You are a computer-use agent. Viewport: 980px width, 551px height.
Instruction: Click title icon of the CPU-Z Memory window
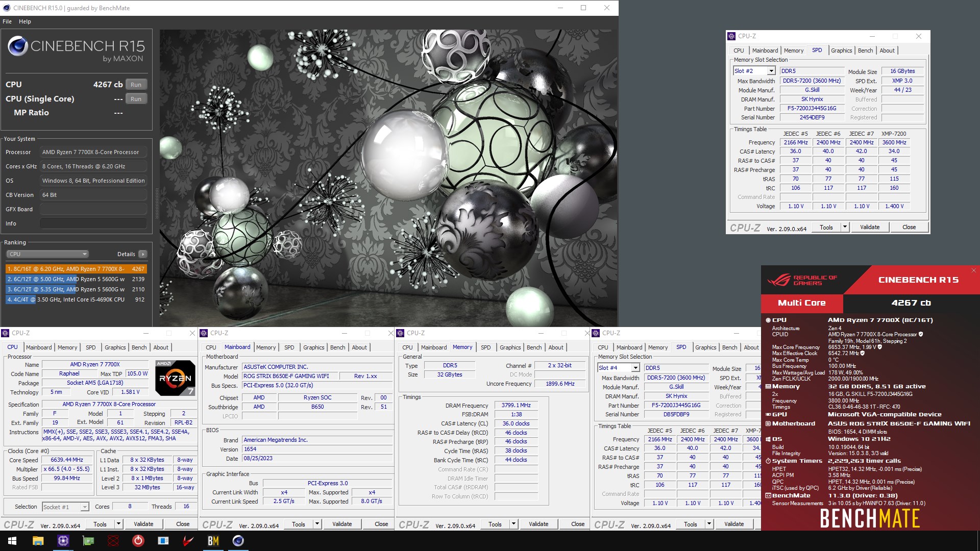coord(401,333)
